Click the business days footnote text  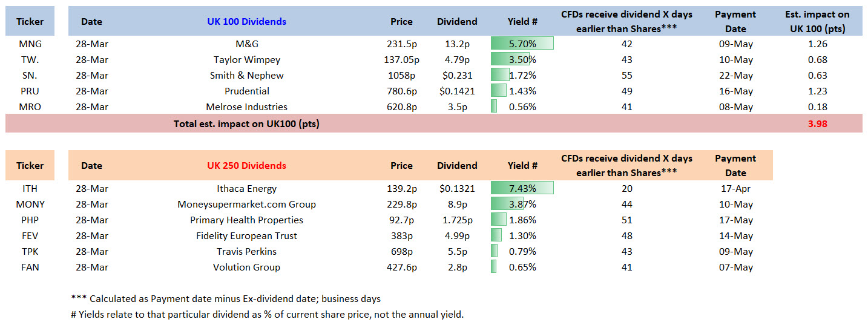tap(226, 298)
